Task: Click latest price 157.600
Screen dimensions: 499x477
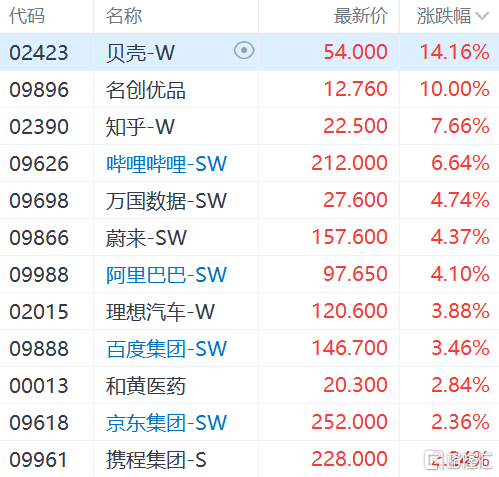Action: 349,237
